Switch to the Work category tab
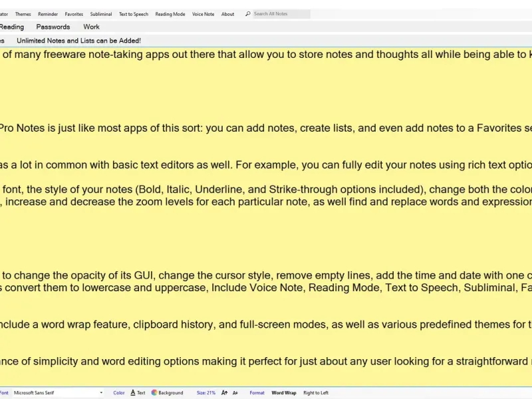Image resolution: width=532 pixels, height=399 pixels. [91, 27]
